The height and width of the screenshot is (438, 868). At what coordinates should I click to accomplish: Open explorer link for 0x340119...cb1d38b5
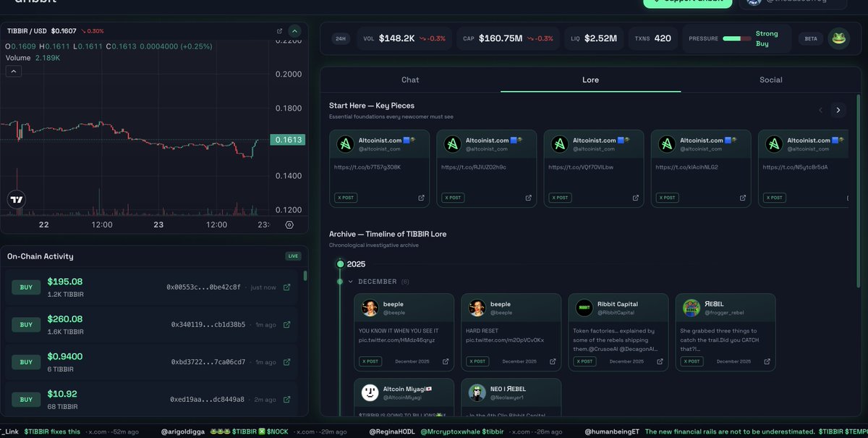click(287, 325)
